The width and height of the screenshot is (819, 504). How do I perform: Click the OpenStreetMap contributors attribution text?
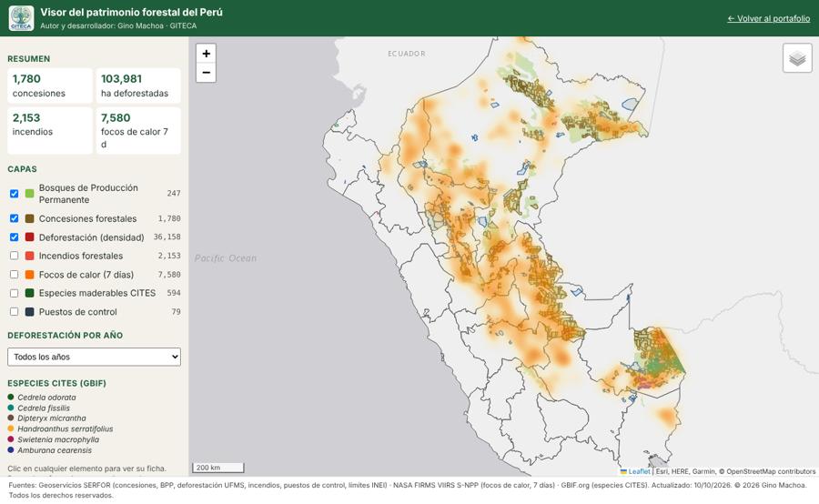(771, 471)
